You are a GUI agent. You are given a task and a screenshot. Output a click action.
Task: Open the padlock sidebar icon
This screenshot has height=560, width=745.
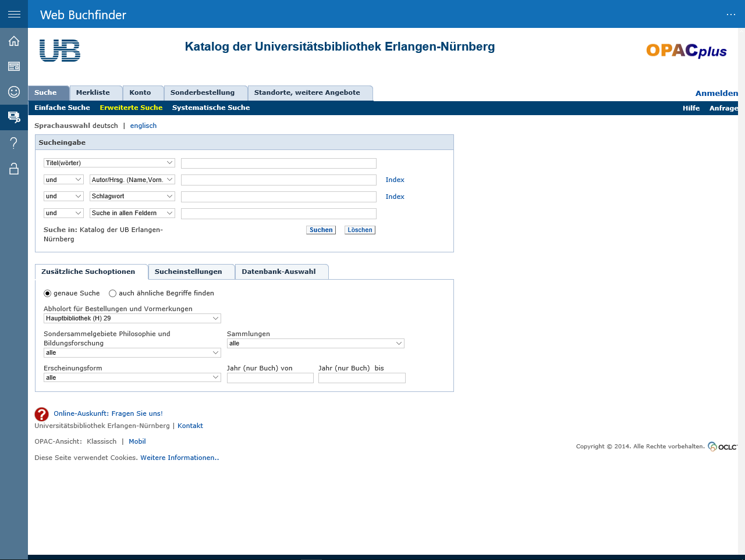click(x=14, y=169)
